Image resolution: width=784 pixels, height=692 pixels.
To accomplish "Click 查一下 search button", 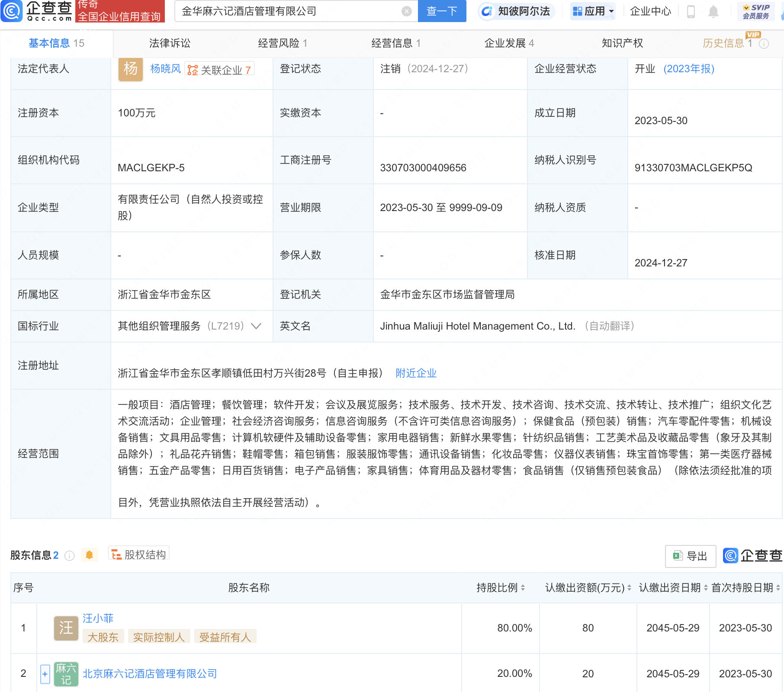I will tap(442, 11).
